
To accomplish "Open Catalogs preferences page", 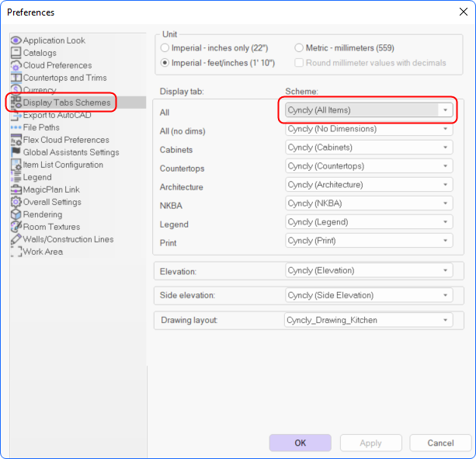I will [x=40, y=53].
